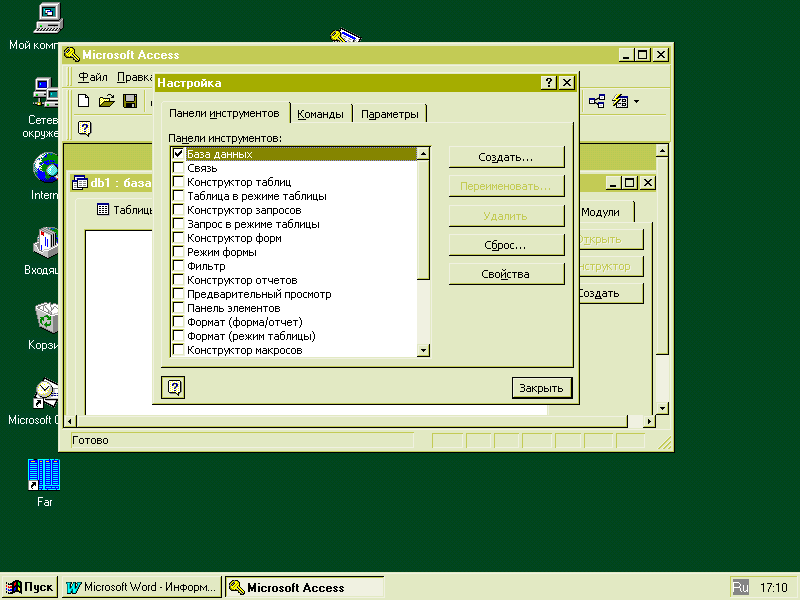Open the Файл menu

tap(93, 77)
